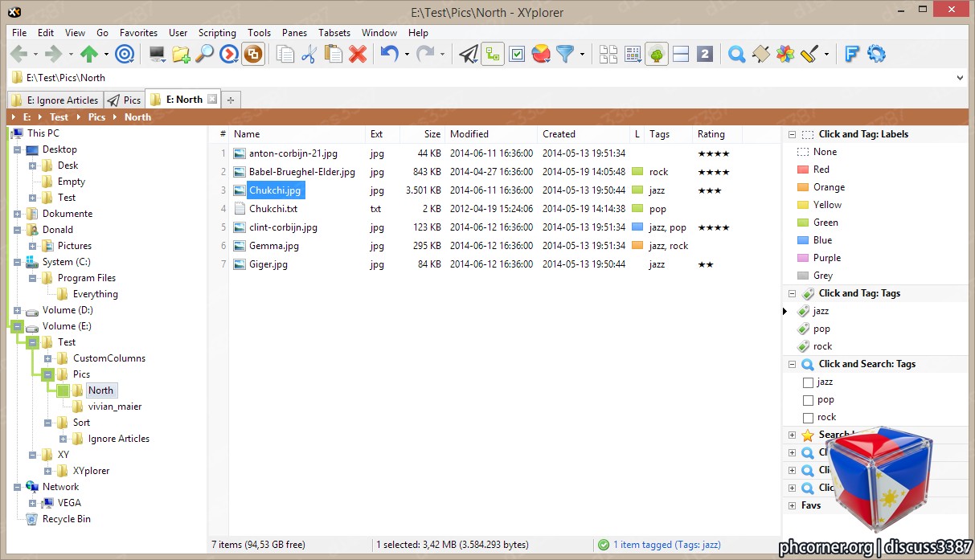Click the blue Undo arrow
Viewport: 975px width, 560px height.
pyautogui.click(x=389, y=54)
